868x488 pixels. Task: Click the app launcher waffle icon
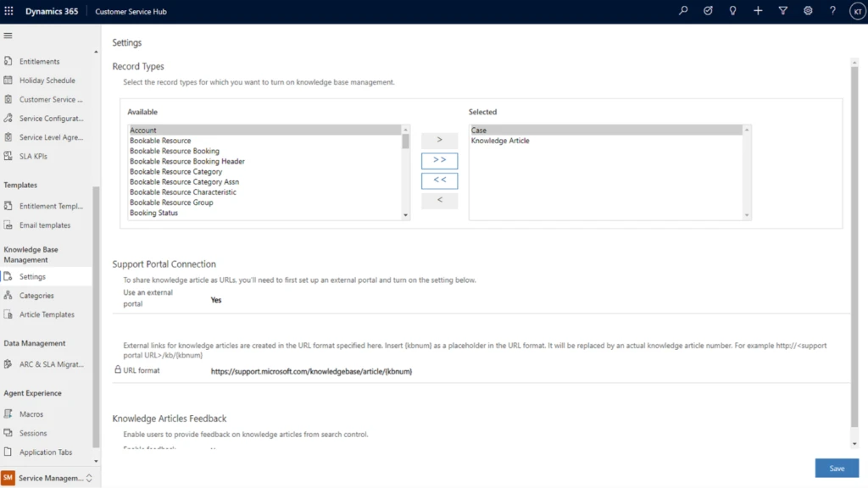click(x=9, y=11)
